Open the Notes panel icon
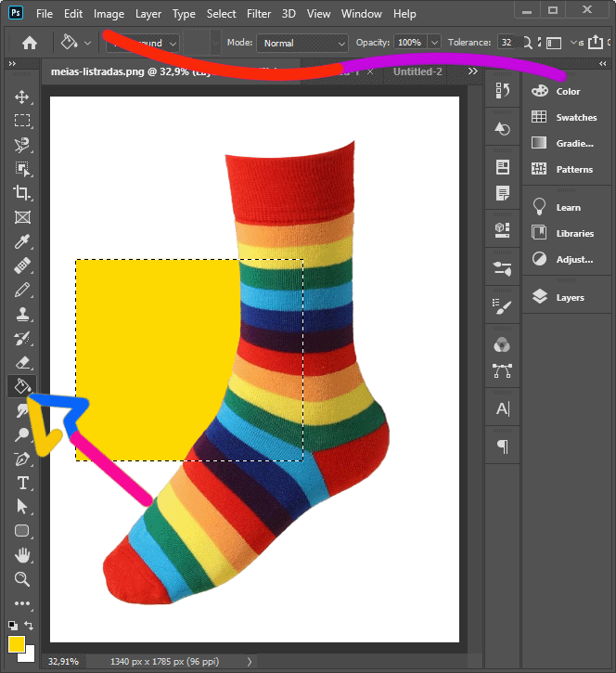The image size is (616, 673). (502, 193)
